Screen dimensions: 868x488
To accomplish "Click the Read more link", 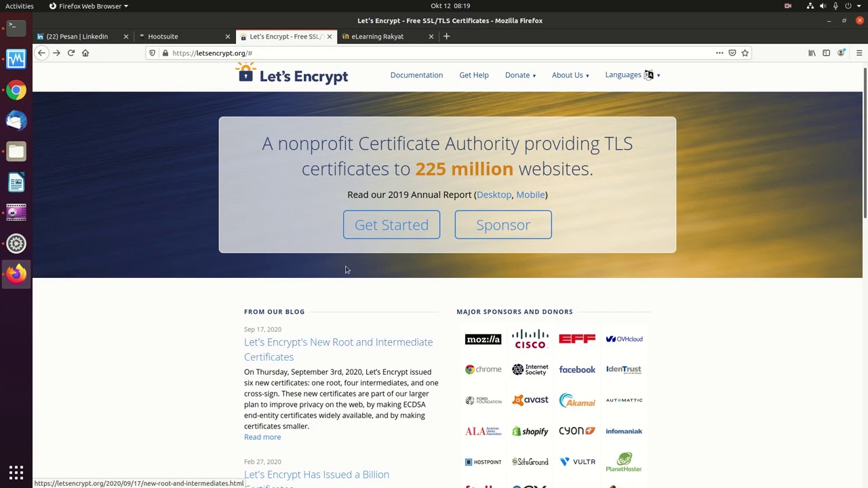I will point(262,437).
